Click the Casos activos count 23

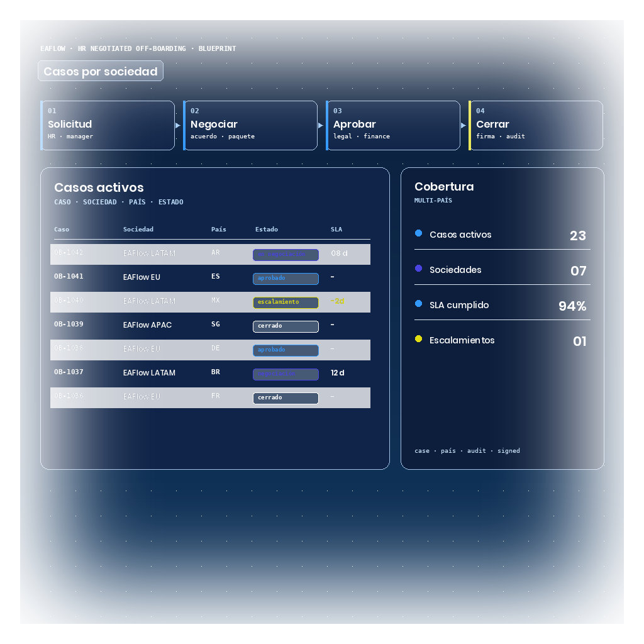click(x=578, y=236)
